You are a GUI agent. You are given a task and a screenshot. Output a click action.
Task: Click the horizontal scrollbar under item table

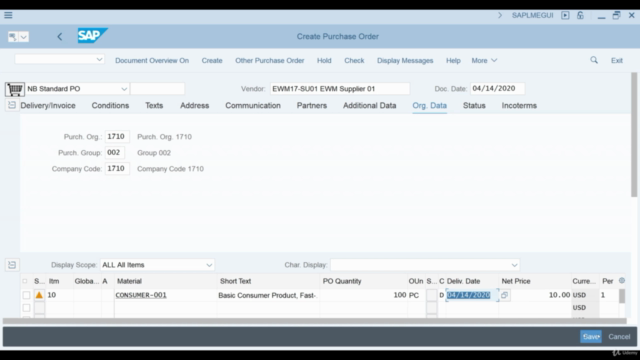coord(314,321)
